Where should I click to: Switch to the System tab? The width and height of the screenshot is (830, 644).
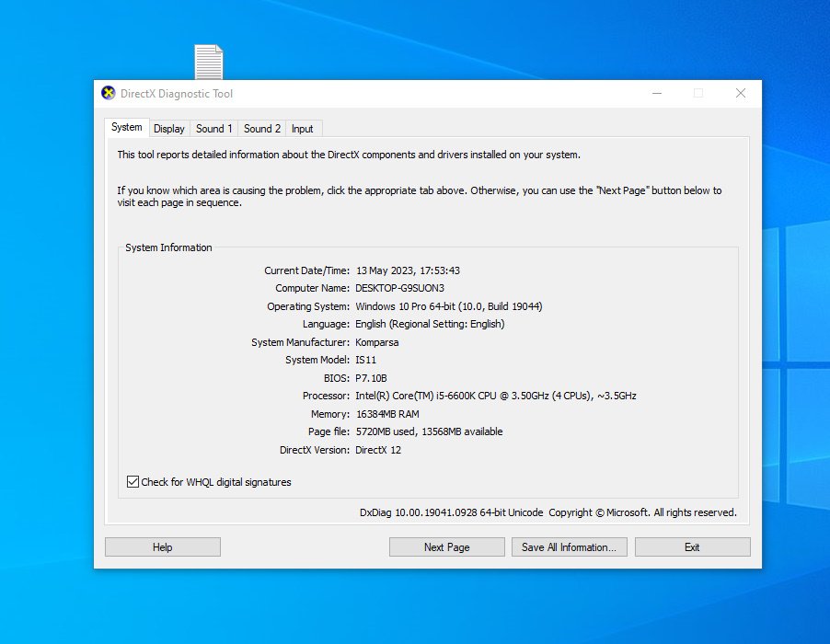point(126,128)
